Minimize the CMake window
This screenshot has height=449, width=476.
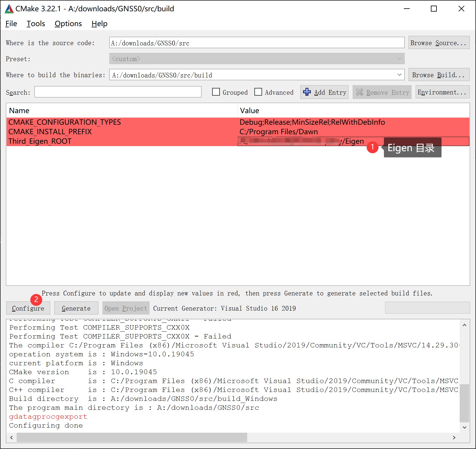[407, 9]
